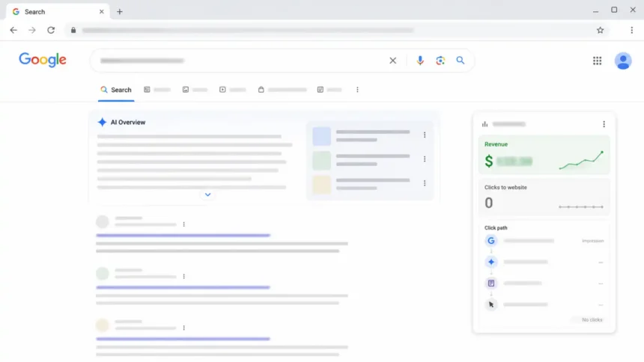Open a new tab with the plus button
This screenshot has width=644, height=362.
coord(120,12)
